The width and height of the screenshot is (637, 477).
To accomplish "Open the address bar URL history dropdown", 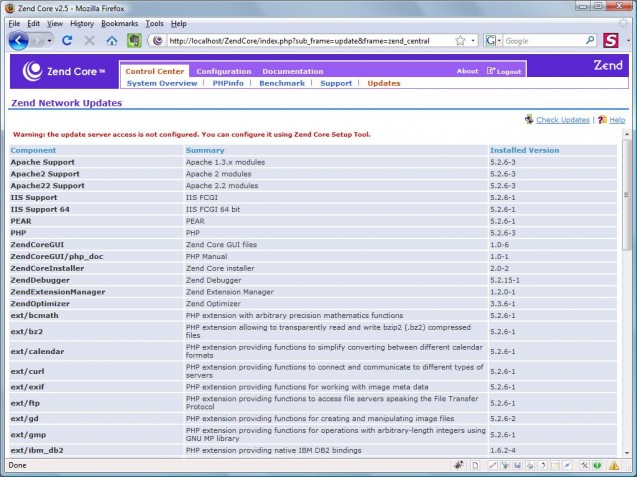I will (473, 41).
